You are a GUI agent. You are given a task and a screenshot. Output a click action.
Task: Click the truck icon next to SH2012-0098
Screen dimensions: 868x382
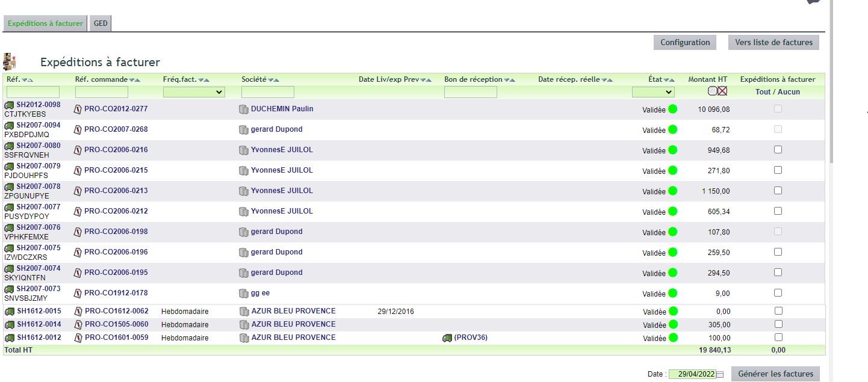[x=9, y=105]
